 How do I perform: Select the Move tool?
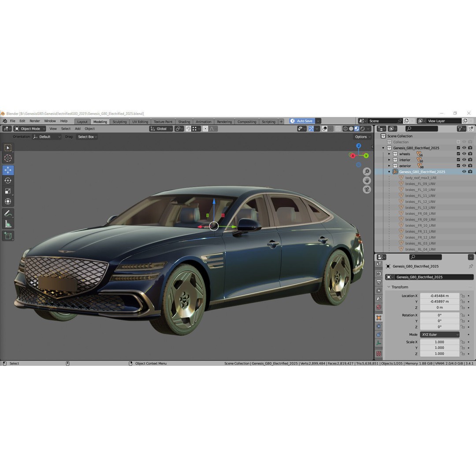[x=8, y=170]
